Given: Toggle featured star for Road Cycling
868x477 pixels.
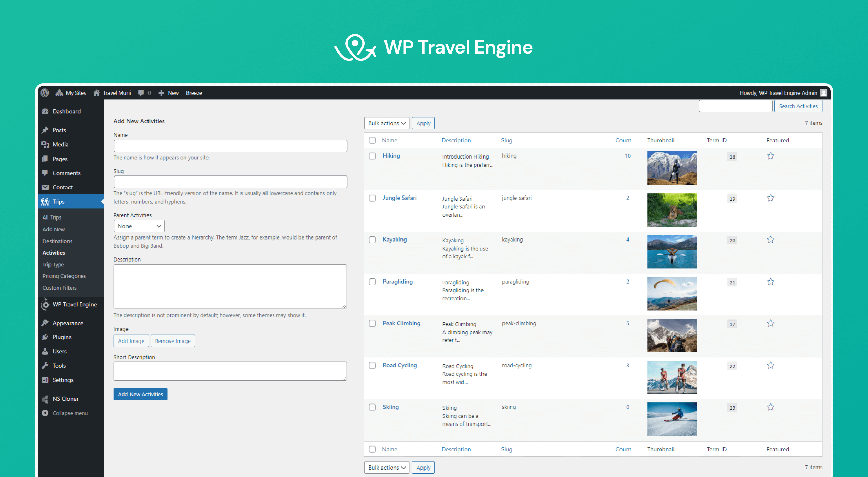Looking at the screenshot, I should (771, 365).
